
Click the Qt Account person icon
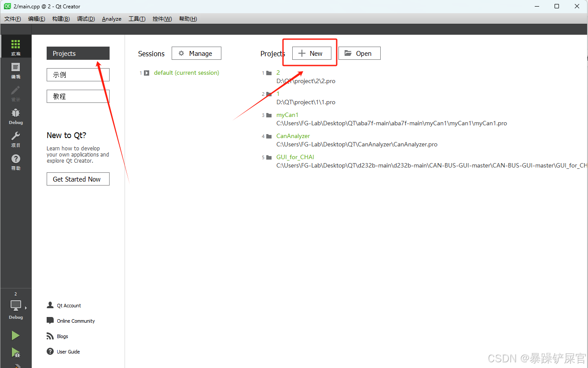(x=50, y=305)
